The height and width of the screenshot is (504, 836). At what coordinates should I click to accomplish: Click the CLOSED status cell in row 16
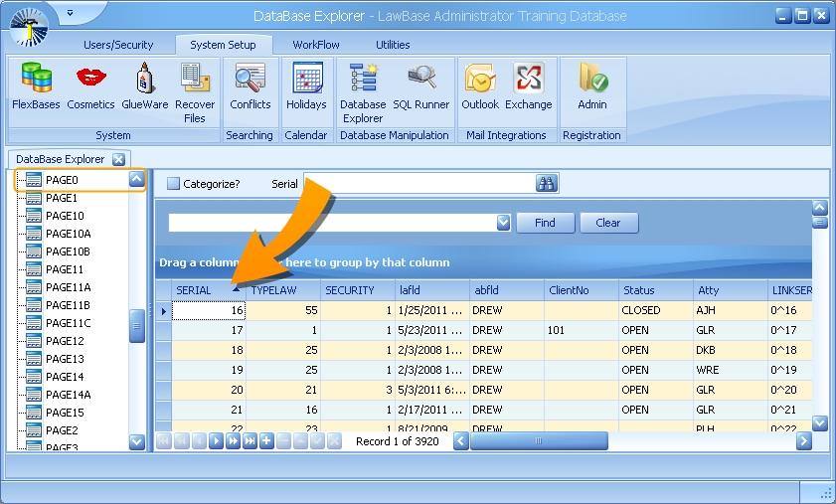(x=656, y=310)
